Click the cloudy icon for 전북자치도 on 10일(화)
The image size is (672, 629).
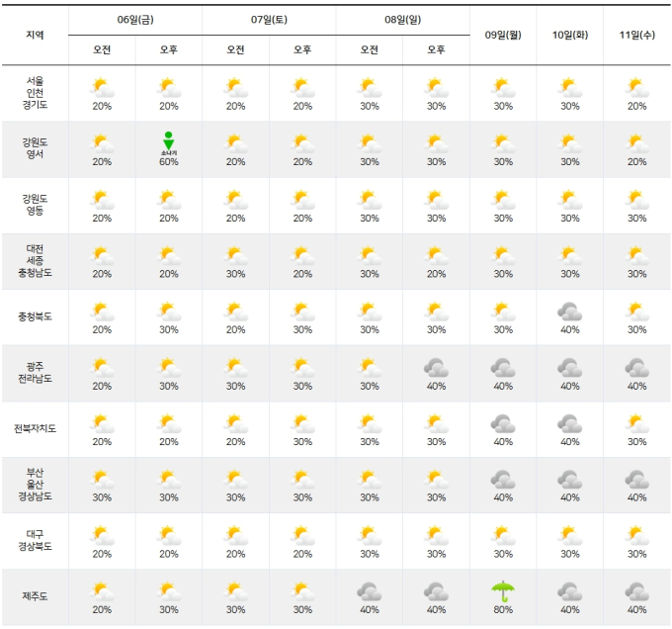(x=570, y=424)
